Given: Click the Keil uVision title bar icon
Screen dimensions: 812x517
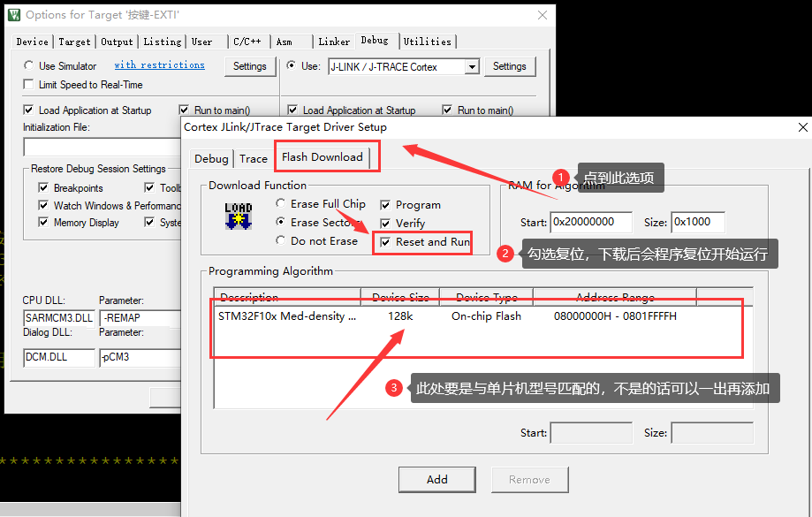Looking at the screenshot, I should (x=12, y=14).
